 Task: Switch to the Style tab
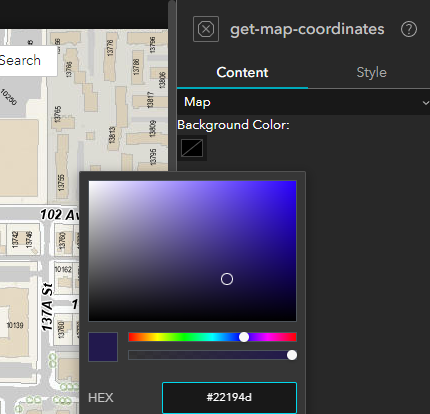tap(371, 72)
